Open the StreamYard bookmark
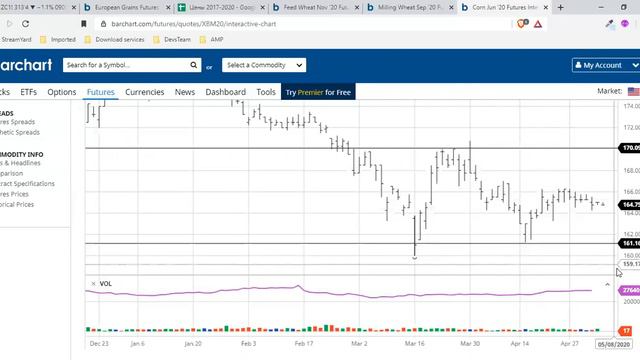This screenshot has width=640, height=360. click(x=16, y=40)
